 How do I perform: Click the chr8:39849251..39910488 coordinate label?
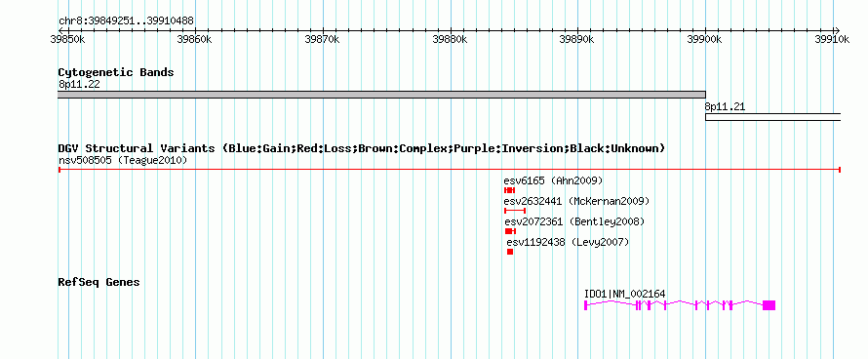coord(126,21)
